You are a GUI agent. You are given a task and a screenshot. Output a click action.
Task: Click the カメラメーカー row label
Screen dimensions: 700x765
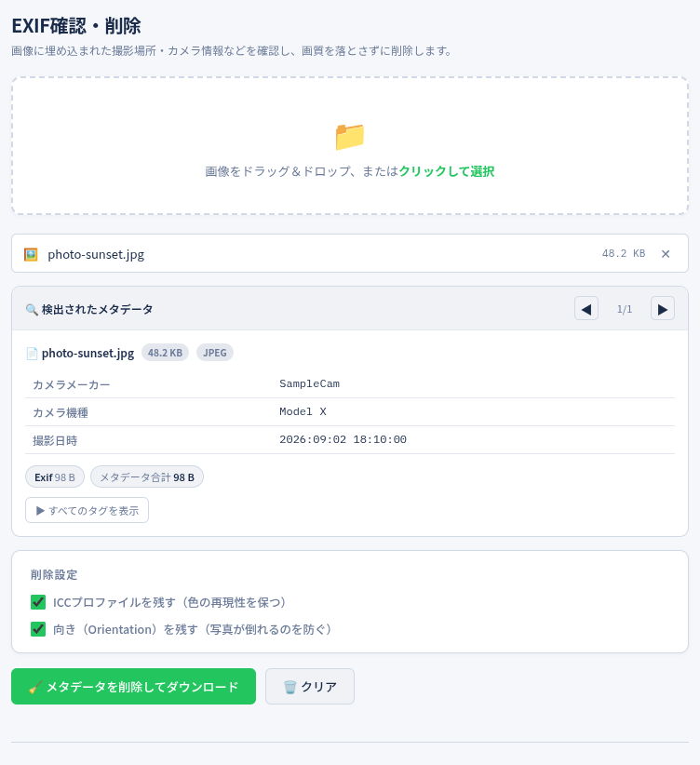click(x=72, y=385)
